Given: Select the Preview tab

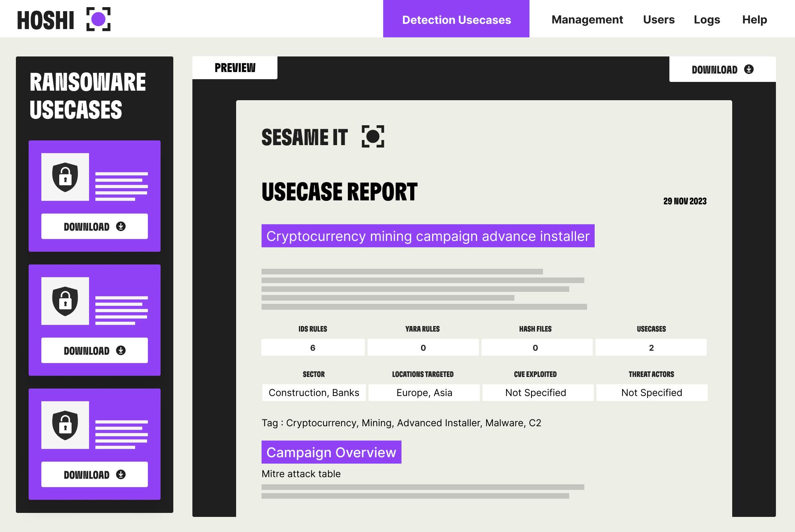Looking at the screenshot, I should (x=235, y=68).
